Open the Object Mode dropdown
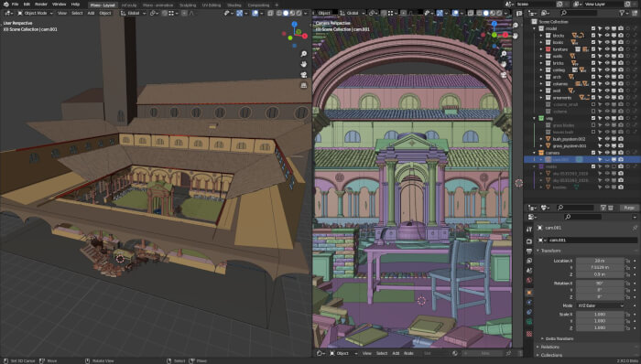This screenshot has height=364, width=641. click(x=35, y=13)
